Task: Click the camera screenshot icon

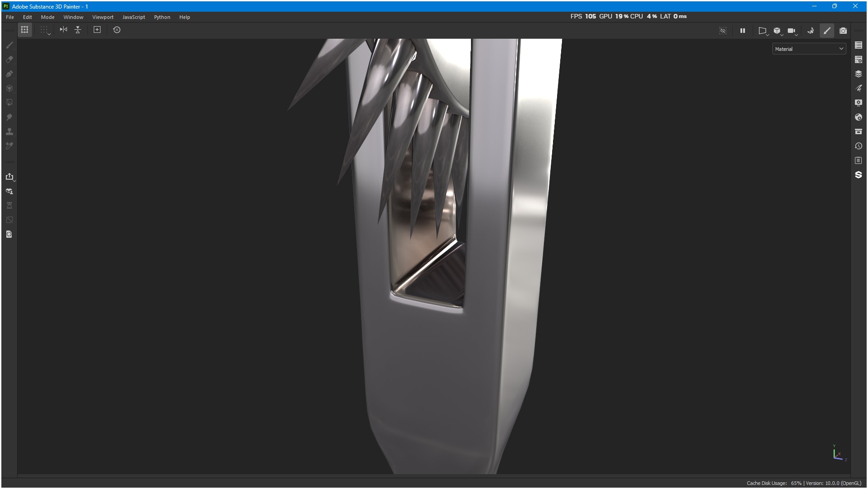Action: pyautogui.click(x=843, y=31)
